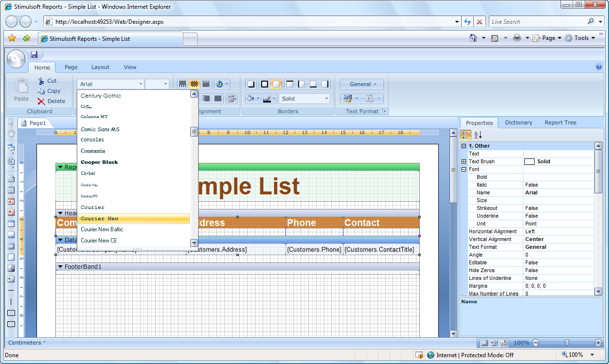Viewport: 609px width, 364px height.
Task: Click the zoom slider handle
Action: pyautogui.click(x=567, y=343)
